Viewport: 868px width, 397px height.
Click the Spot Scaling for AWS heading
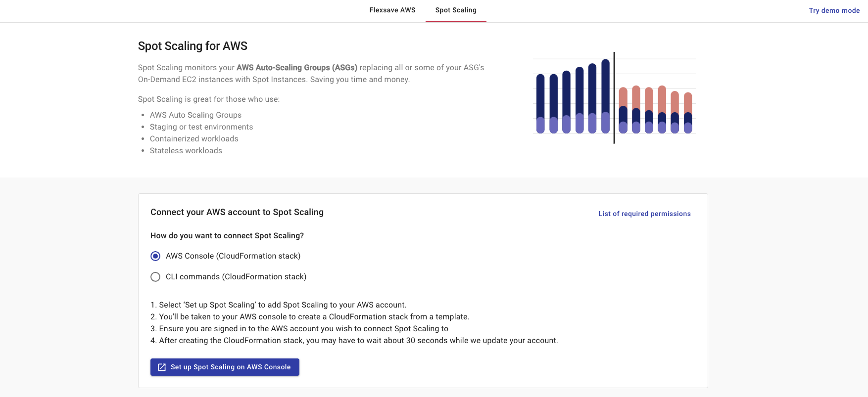193,46
